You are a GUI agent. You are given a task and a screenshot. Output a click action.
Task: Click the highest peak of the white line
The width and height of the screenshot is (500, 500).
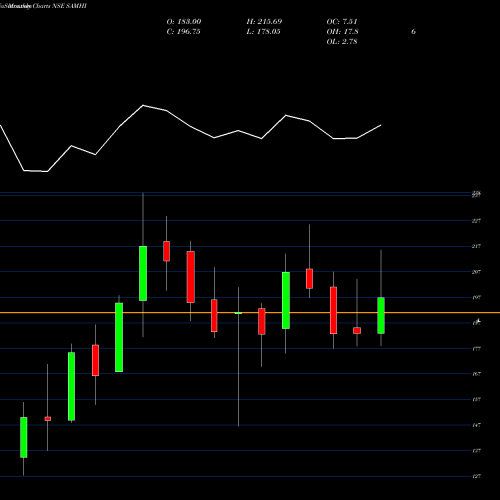143,105
